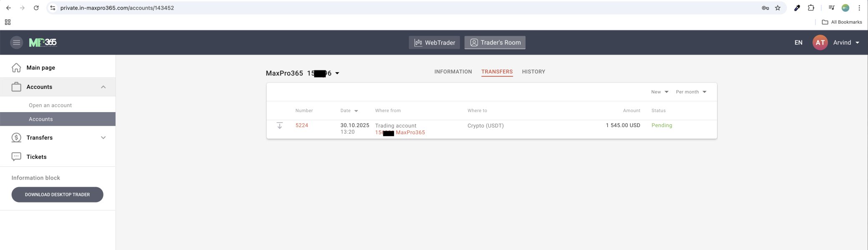Collapse the Accounts section chevron
The image size is (868, 250).
click(103, 87)
